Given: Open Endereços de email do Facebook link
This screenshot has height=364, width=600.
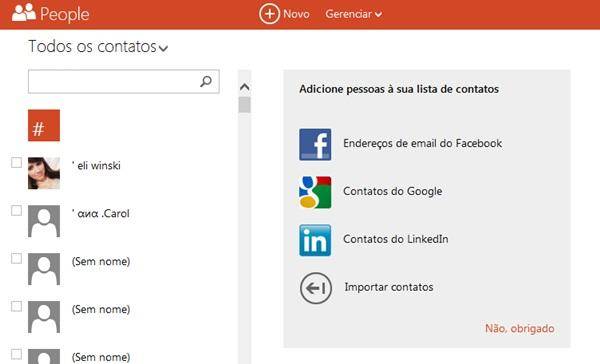Looking at the screenshot, I should click(422, 144).
